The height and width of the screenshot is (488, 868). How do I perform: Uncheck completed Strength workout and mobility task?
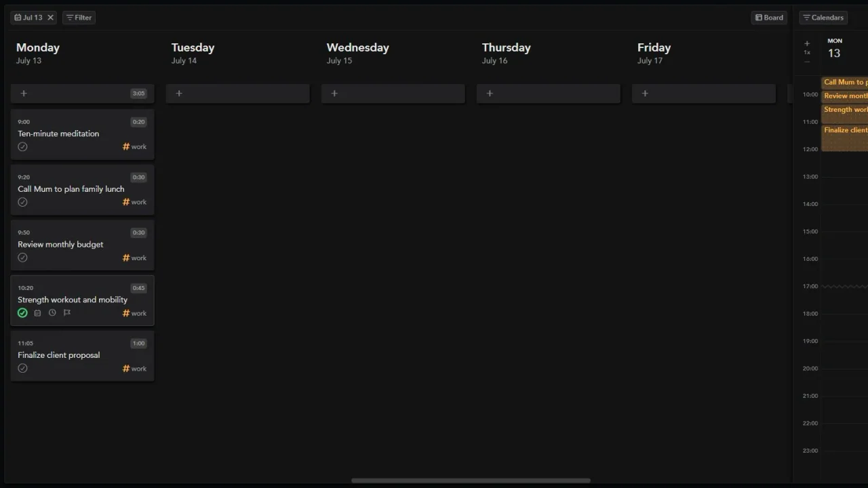[22, 313]
